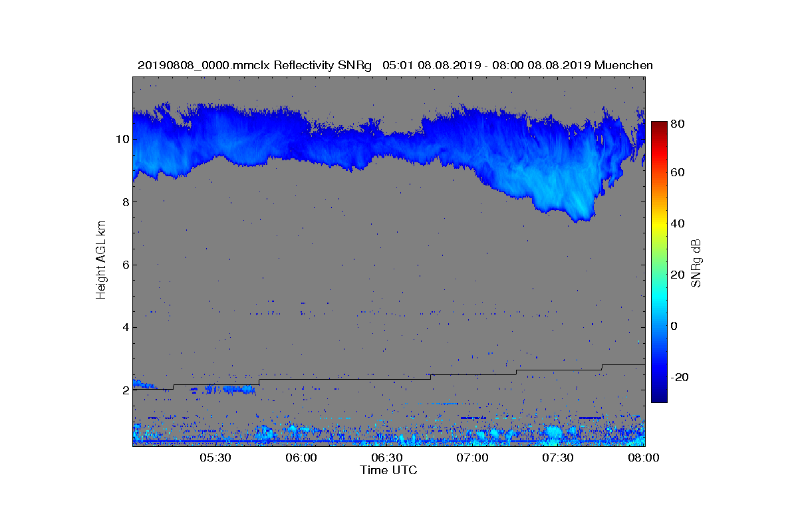Click the 8 km height tick label
This screenshot has width=798, height=532.
coord(124,202)
